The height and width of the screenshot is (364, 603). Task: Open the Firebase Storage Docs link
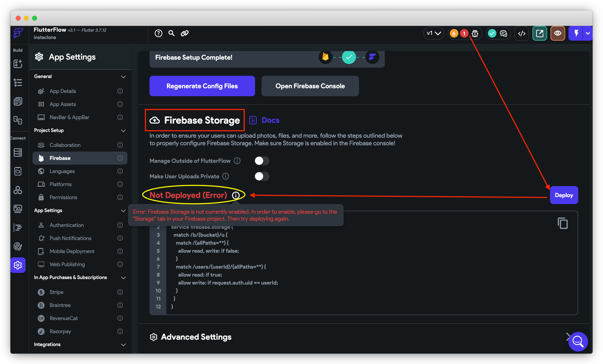(264, 120)
